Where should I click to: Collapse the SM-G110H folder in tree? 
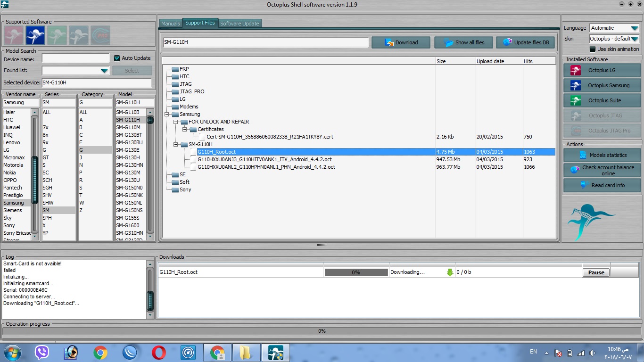[x=176, y=144]
